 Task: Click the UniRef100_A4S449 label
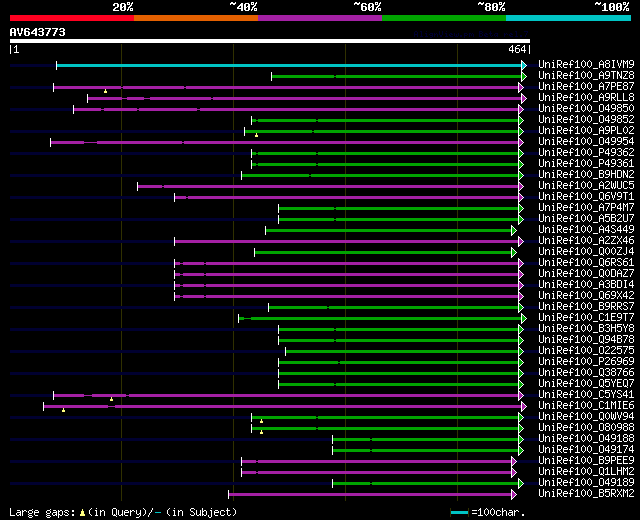[586, 229]
